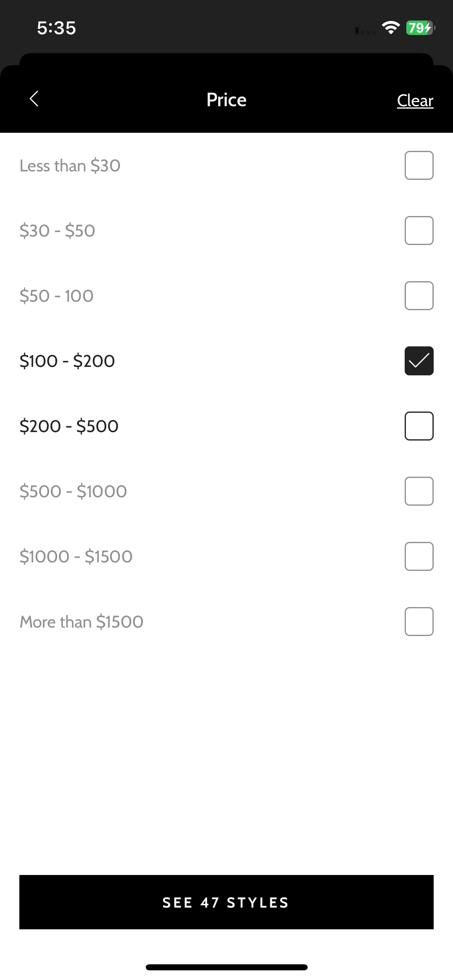The width and height of the screenshot is (453, 980).
Task: Tap the 5:35 clock in status bar
Action: click(x=56, y=28)
